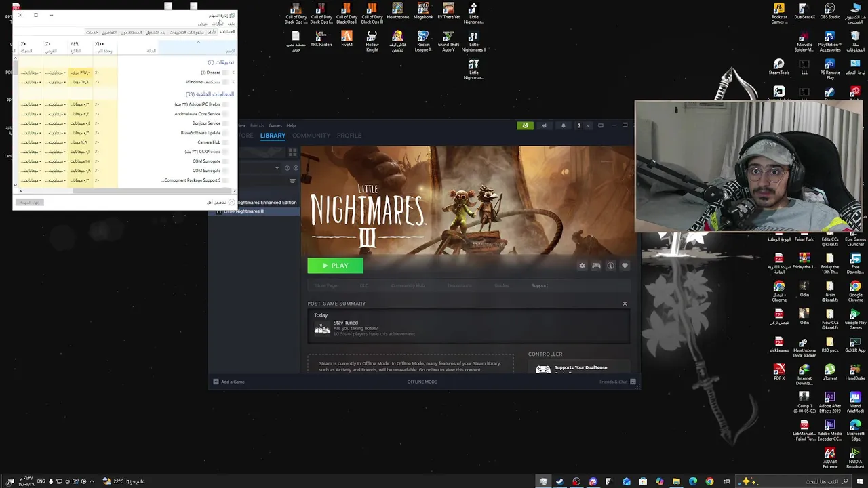The image size is (868, 488).
Task: Open game settings gear in Steam
Action: pyautogui.click(x=582, y=266)
